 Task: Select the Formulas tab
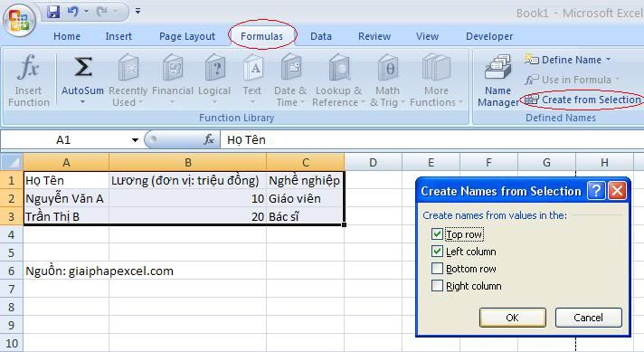pos(261,36)
